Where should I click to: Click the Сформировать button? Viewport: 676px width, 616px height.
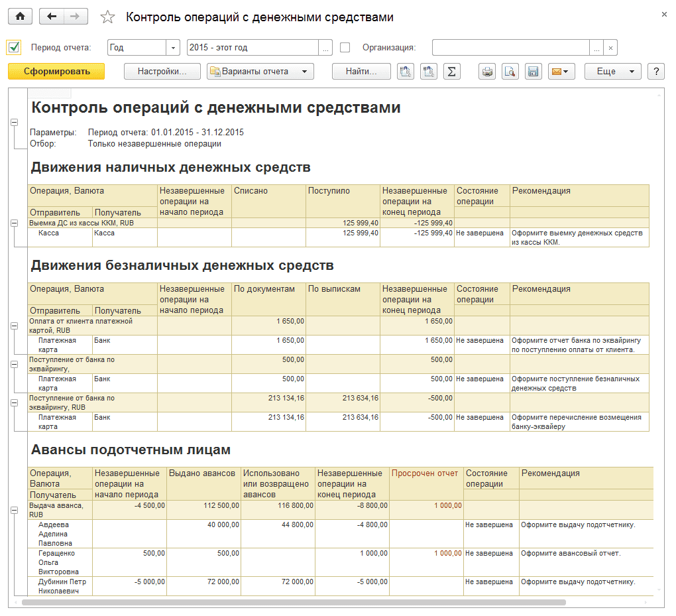click(56, 72)
